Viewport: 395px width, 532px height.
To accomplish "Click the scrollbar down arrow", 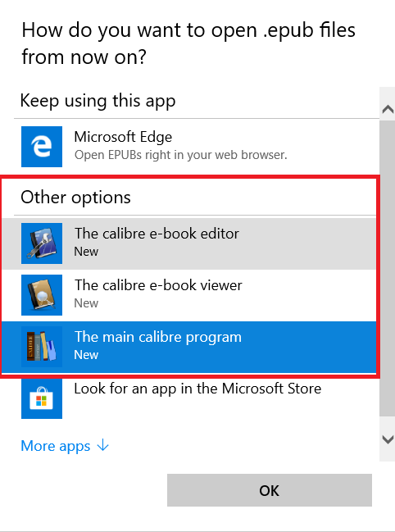I will (388, 439).
